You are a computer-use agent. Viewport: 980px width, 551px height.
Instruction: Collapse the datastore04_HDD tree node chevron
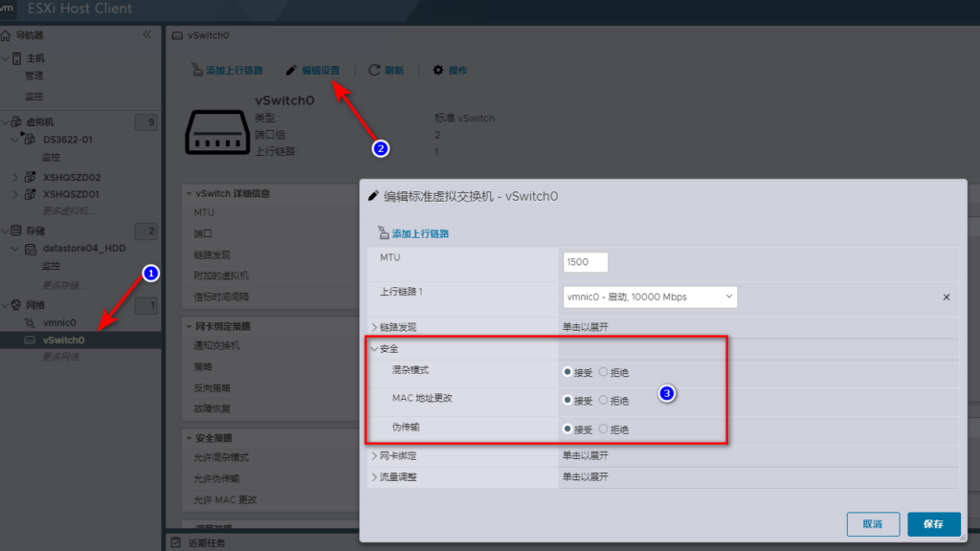[x=15, y=249]
